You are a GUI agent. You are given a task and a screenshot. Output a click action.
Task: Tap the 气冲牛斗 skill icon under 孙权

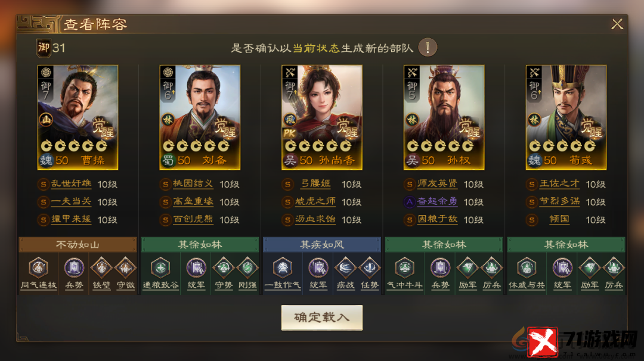coord(404,268)
